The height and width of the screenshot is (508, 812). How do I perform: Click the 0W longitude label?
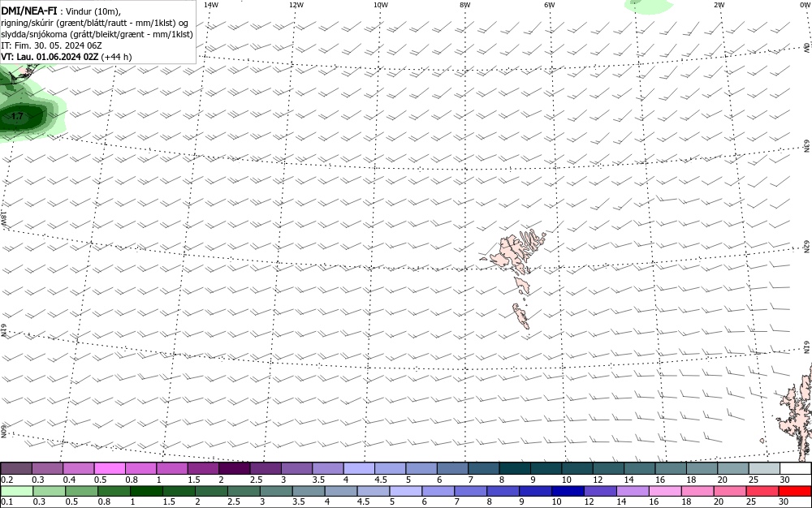pyautogui.click(x=804, y=5)
